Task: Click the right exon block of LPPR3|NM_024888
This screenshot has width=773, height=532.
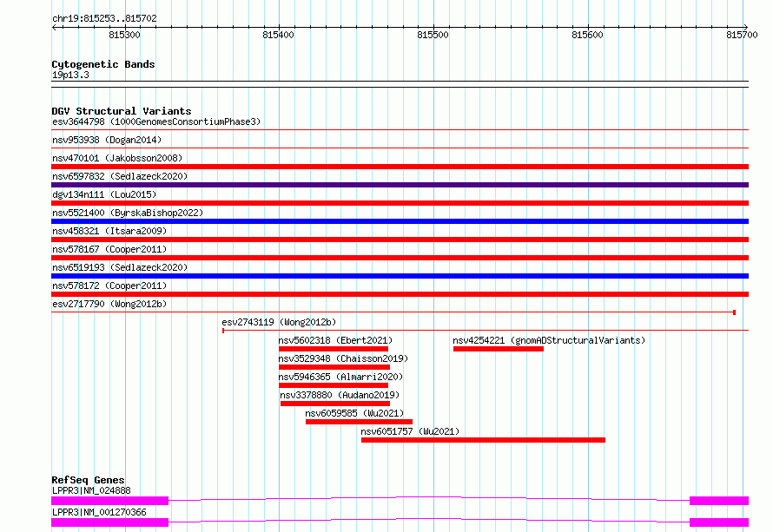Action: tap(719, 501)
